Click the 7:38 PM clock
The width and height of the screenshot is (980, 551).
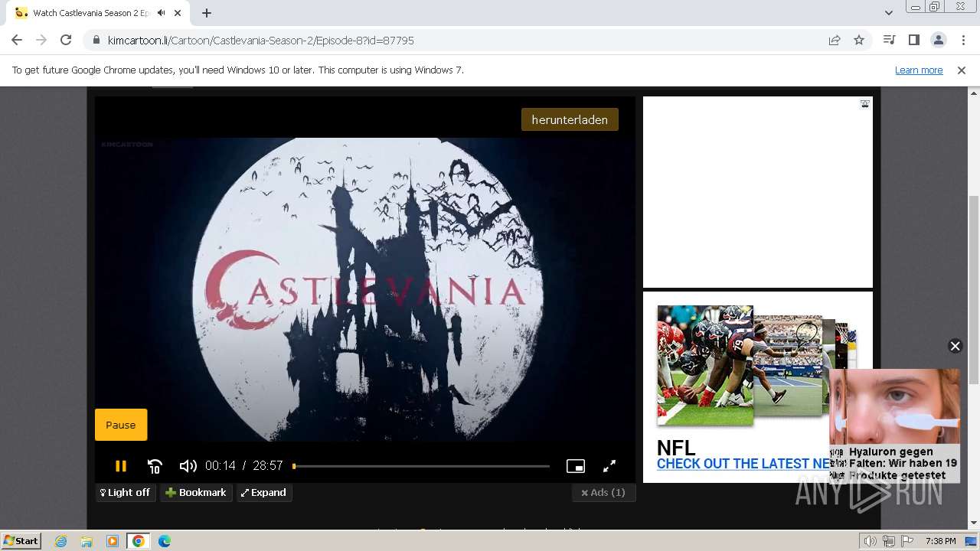[x=941, y=541]
